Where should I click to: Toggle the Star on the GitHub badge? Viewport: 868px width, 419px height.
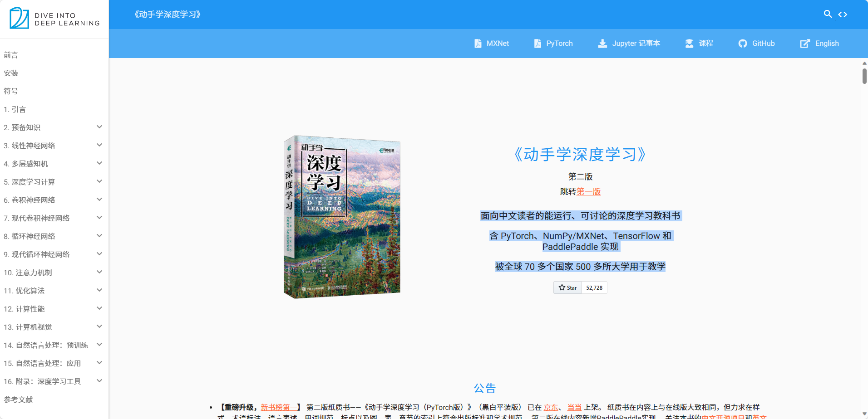(x=567, y=287)
